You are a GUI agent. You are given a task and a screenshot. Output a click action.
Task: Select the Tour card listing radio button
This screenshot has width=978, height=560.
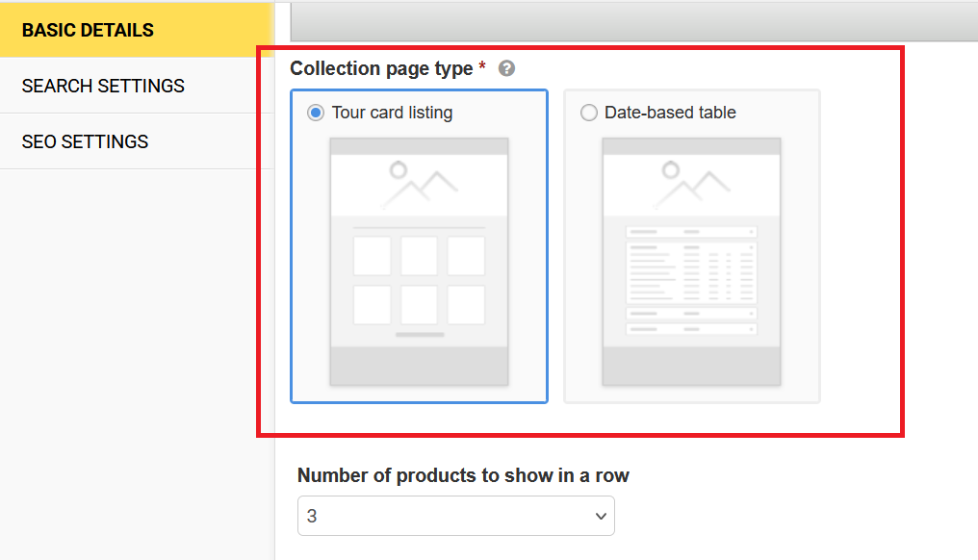coord(316,113)
